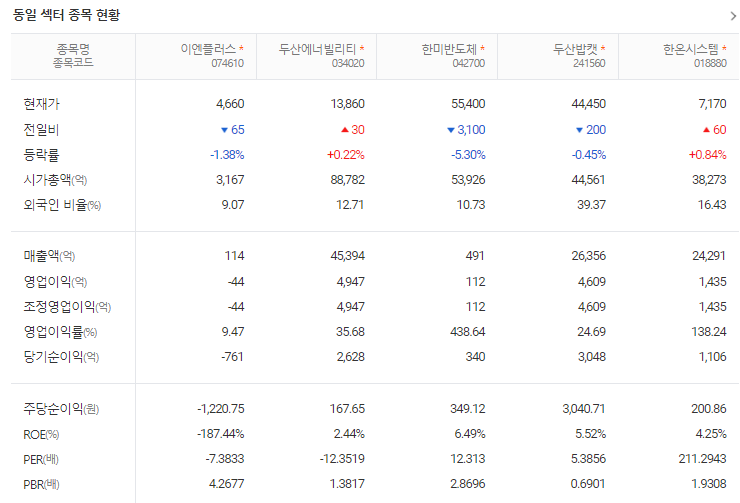
Task: Click the asterisk next to 한미반도체
Action: tap(482, 48)
